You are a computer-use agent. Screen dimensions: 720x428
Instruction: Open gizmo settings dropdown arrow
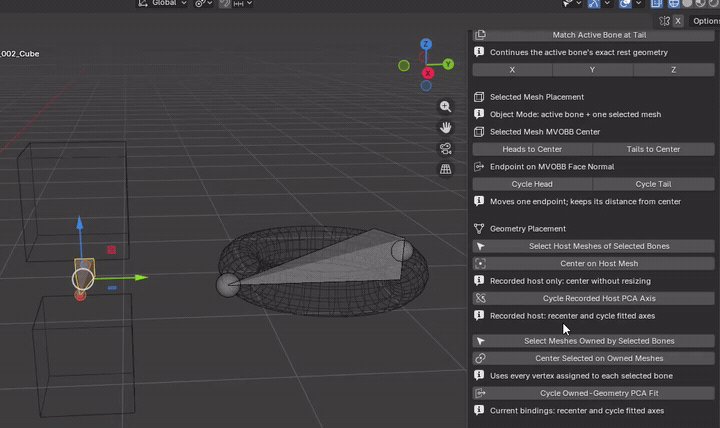point(607,4)
